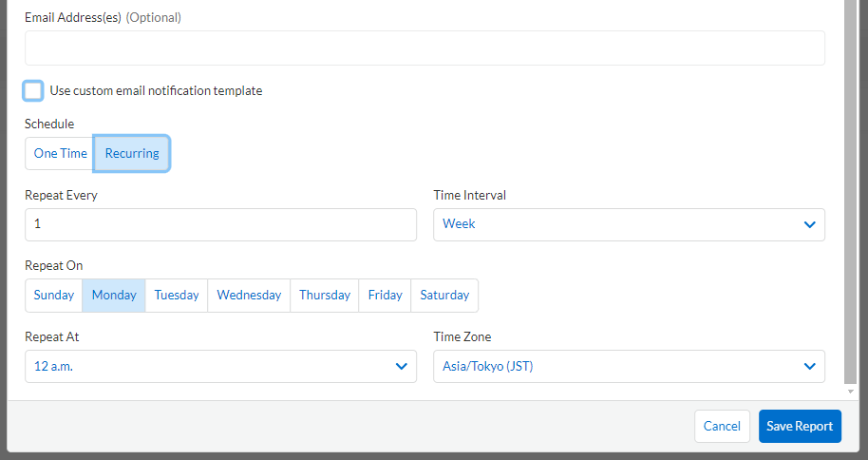Toggle Wednesday in Repeat On
Image resolution: width=868 pixels, height=460 pixels.
pyautogui.click(x=249, y=296)
